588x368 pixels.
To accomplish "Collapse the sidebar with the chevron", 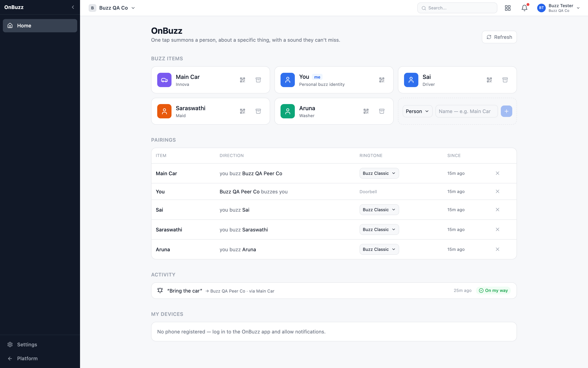I will point(73,7).
